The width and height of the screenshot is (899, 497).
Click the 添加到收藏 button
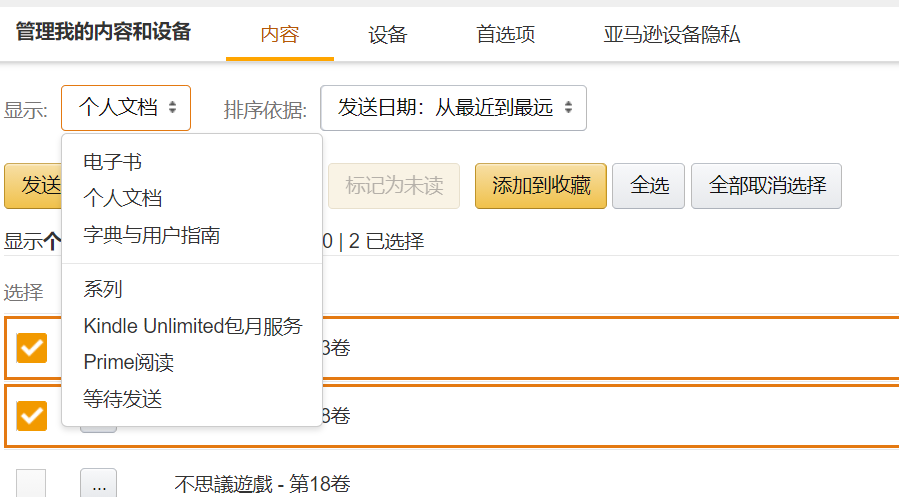pos(540,186)
